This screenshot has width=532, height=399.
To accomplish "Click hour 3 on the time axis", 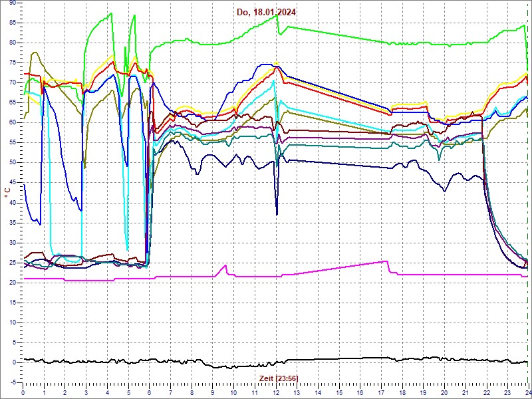I will [86, 392].
